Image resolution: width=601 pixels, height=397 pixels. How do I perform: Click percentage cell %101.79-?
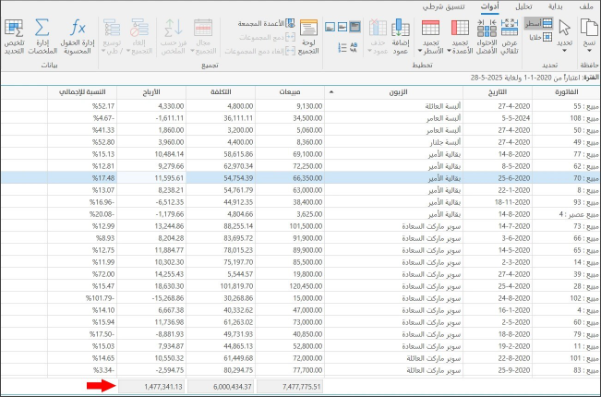(82, 298)
